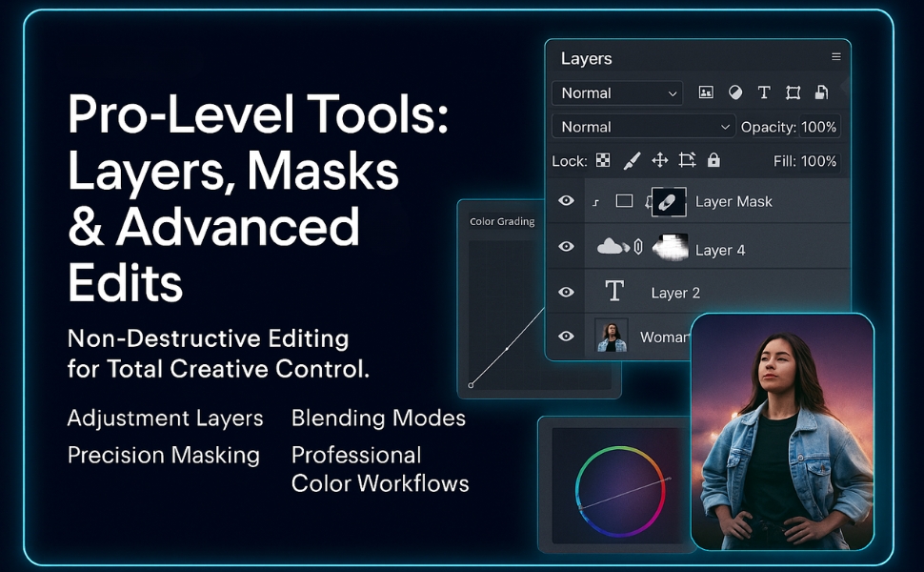Open the top Normal filter dropdown
This screenshot has height=572, width=924.
[x=617, y=92]
